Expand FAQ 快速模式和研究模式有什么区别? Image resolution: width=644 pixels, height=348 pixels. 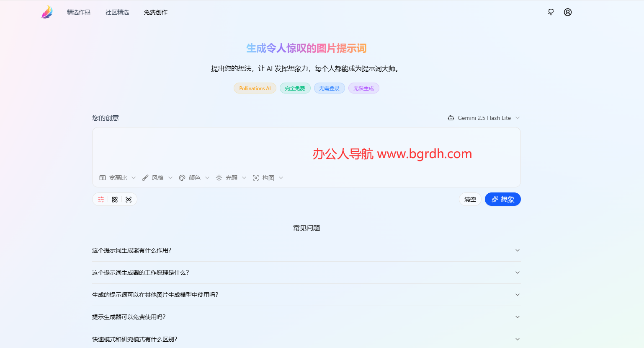pos(306,339)
